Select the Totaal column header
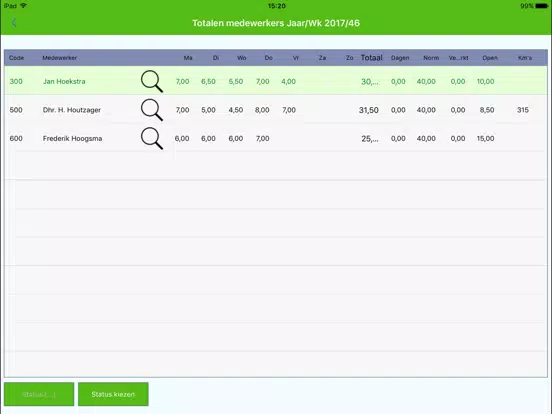 tap(371, 58)
